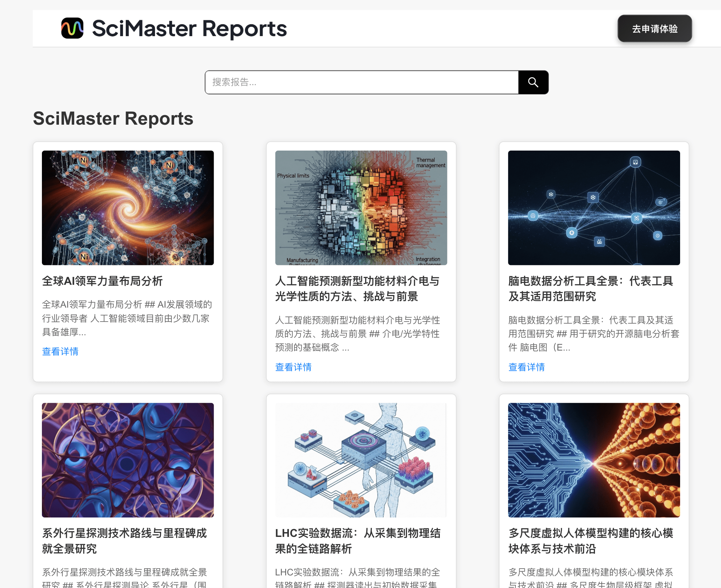Screen dimensions: 721x588
Task: Open 查看详情 for 脑电数据分析工具全景 report
Action: click(526, 367)
